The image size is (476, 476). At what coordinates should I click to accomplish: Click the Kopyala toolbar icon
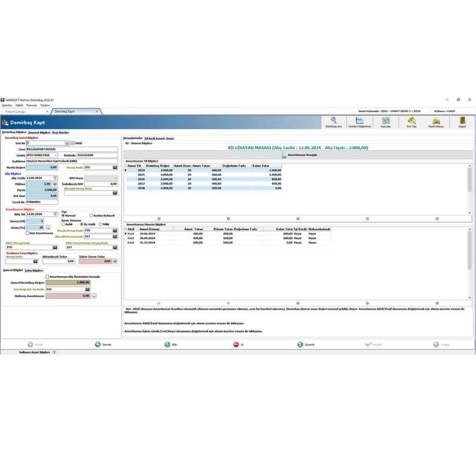point(386,122)
